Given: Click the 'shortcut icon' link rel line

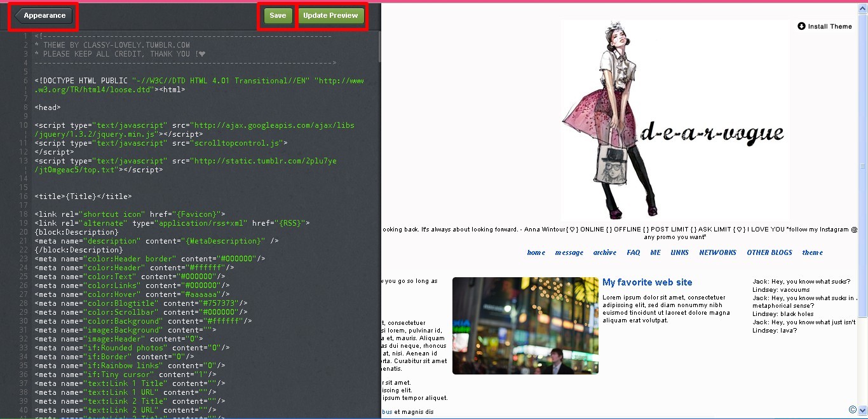Looking at the screenshot, I should (x=130, y=214).
